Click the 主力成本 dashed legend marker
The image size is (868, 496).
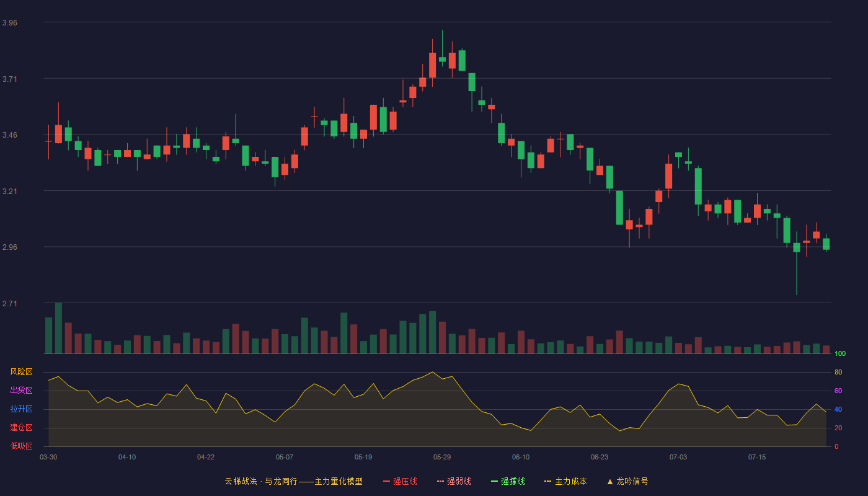(x=547, y=481)
